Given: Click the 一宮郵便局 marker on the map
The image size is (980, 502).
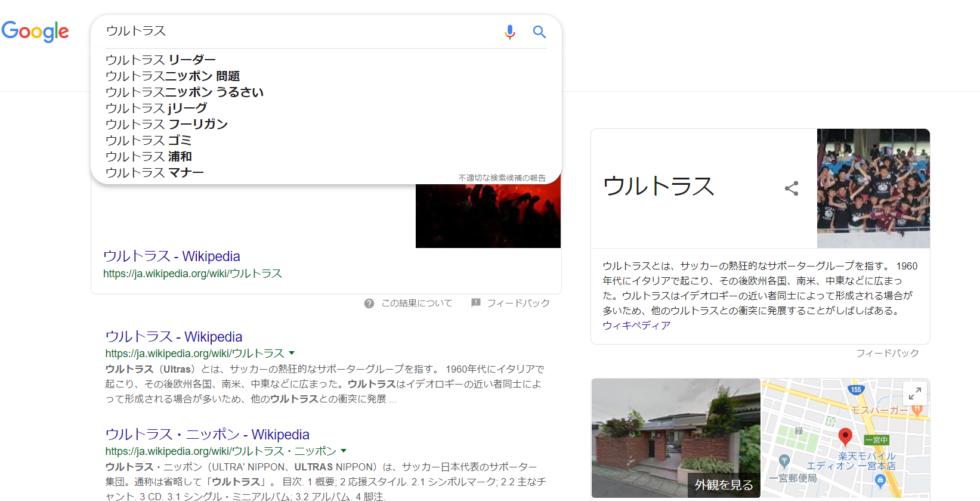Looking at the screenshot, I should tap(784, 460).
